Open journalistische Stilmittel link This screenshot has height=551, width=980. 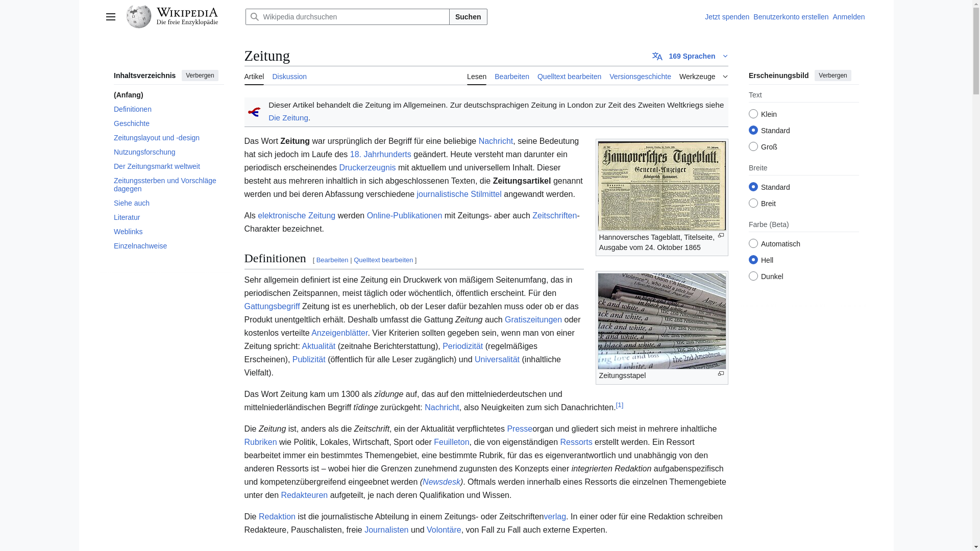tap(459, 194)
